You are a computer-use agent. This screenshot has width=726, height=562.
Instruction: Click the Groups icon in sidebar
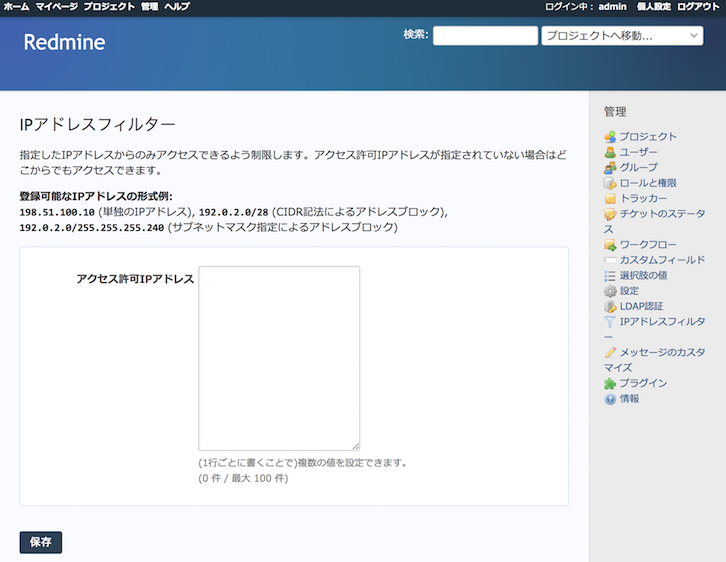coord(610,168)
